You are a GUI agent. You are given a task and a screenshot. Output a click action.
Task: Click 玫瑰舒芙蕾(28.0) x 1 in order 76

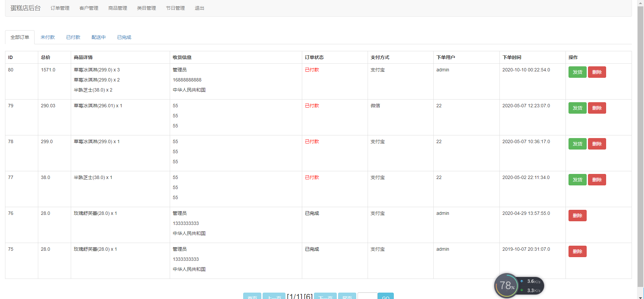(x=95, y=213)
